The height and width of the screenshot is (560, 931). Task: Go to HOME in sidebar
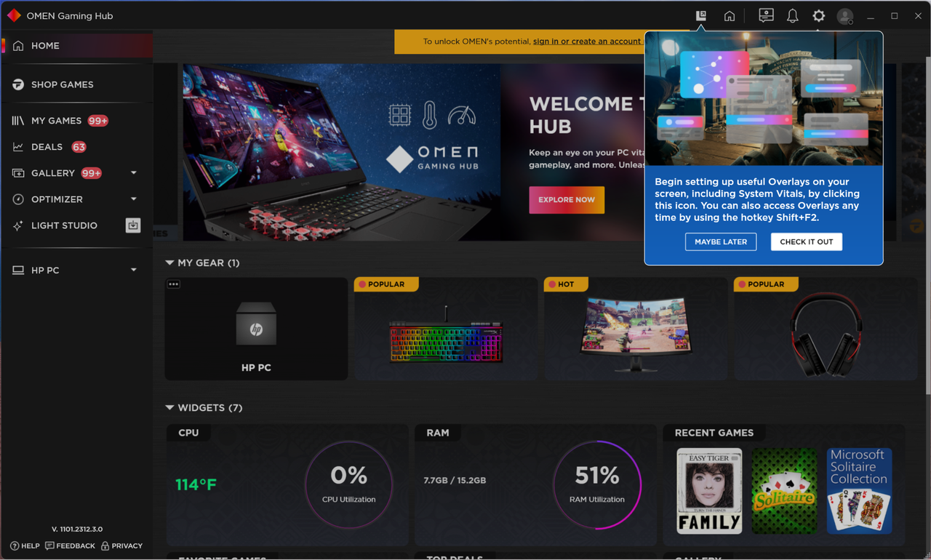[76, 45]
